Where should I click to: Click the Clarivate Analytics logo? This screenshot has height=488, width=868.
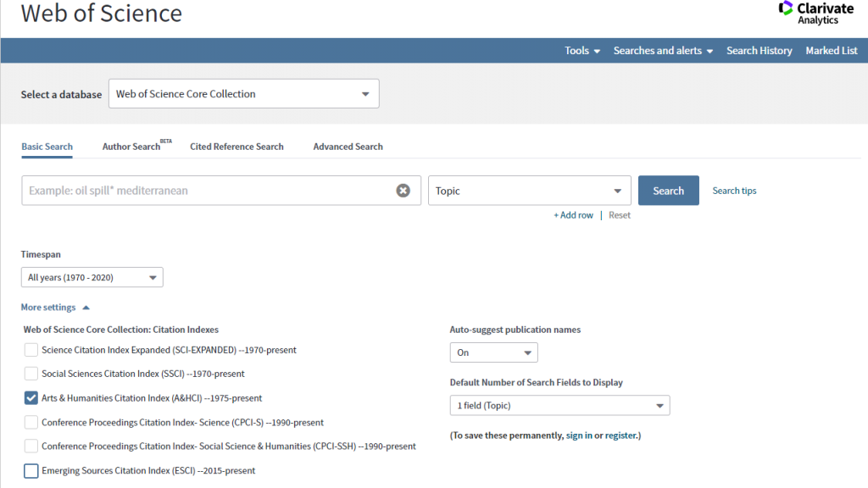pyautogui.click(x=816, y=14)
